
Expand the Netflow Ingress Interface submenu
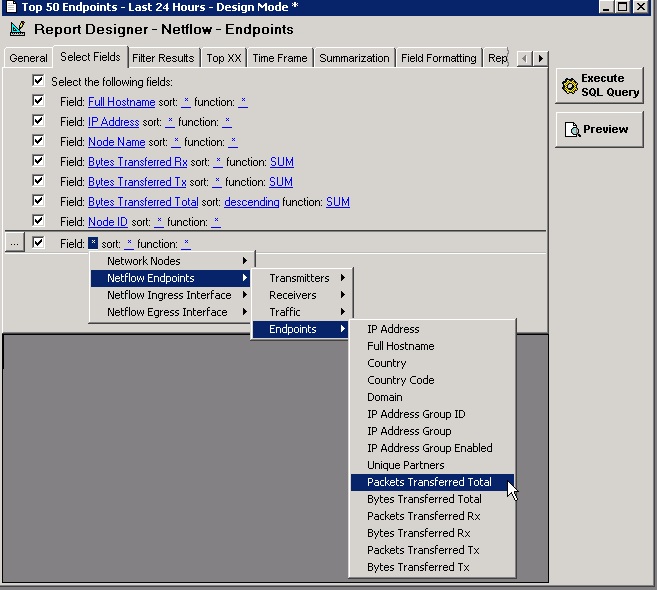pos(171,295)
